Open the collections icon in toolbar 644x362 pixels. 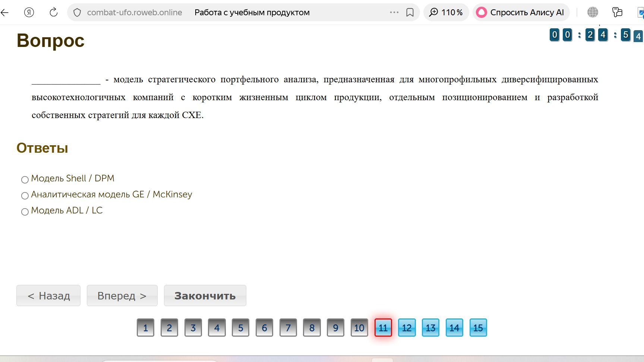617,12
